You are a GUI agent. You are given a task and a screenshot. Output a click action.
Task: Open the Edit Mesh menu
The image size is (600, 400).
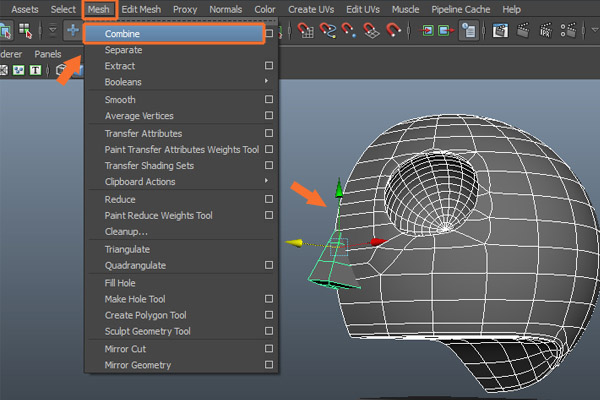tap(143, 9)
